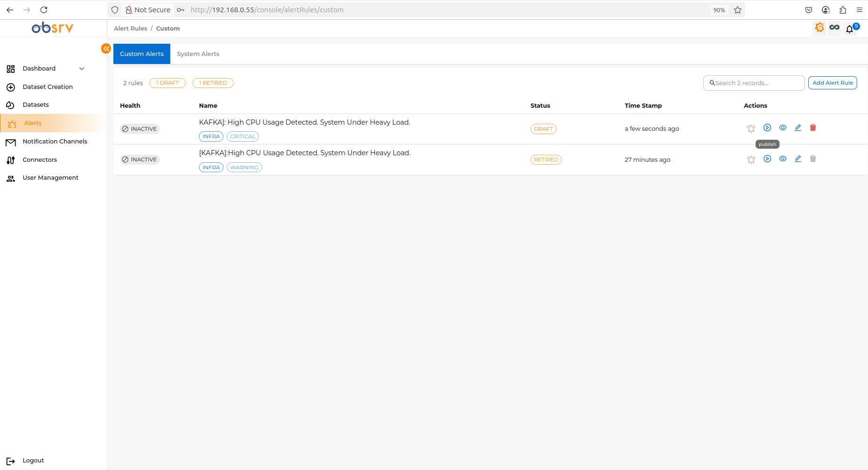
Task: Click the Not Secure site indicator
Action: 148,10
